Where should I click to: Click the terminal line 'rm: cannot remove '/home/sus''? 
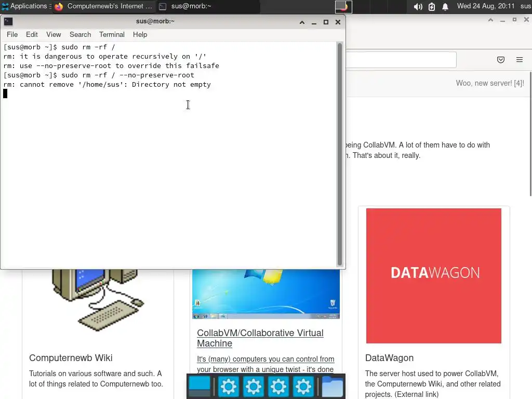click(x=107, y=85)
